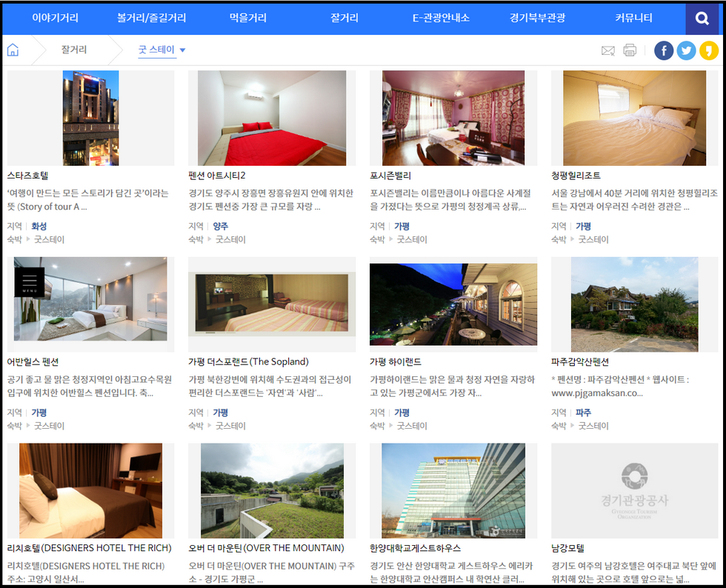Open the 이야기거리 menu
This screenshot has height=588, width=726.
(55, 18)
